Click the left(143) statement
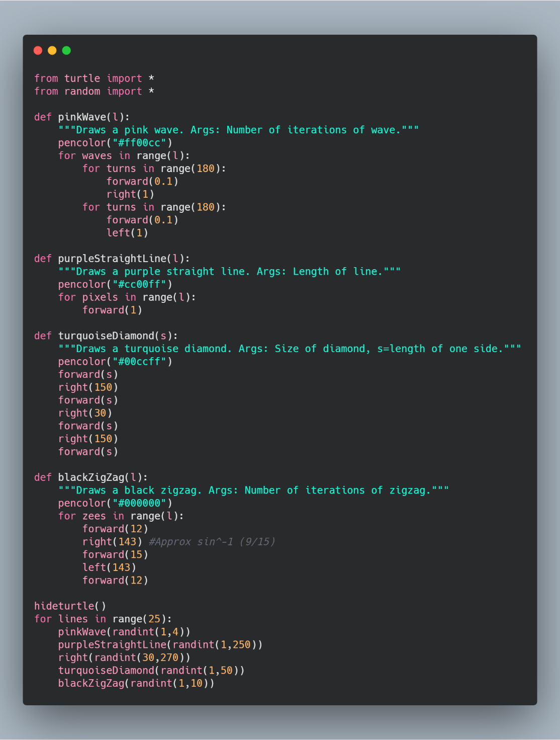 click(x=109, y=567)
